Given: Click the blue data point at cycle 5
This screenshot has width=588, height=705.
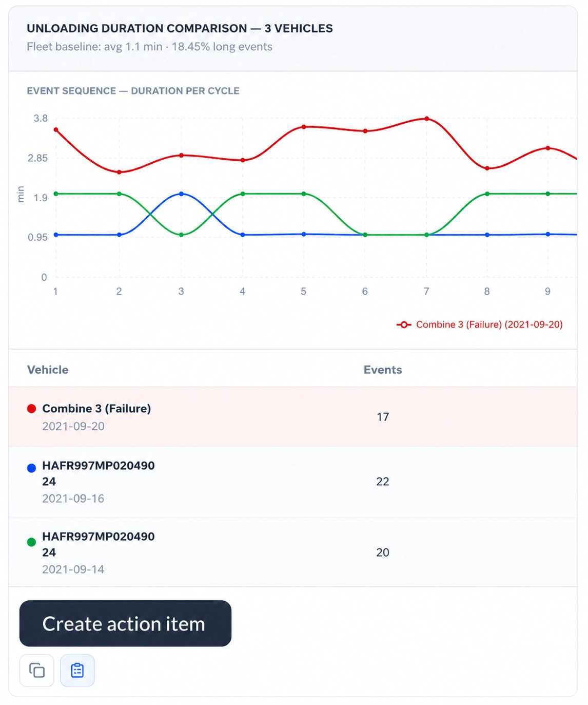Looking at the screenshot, I should click(304, 234).
